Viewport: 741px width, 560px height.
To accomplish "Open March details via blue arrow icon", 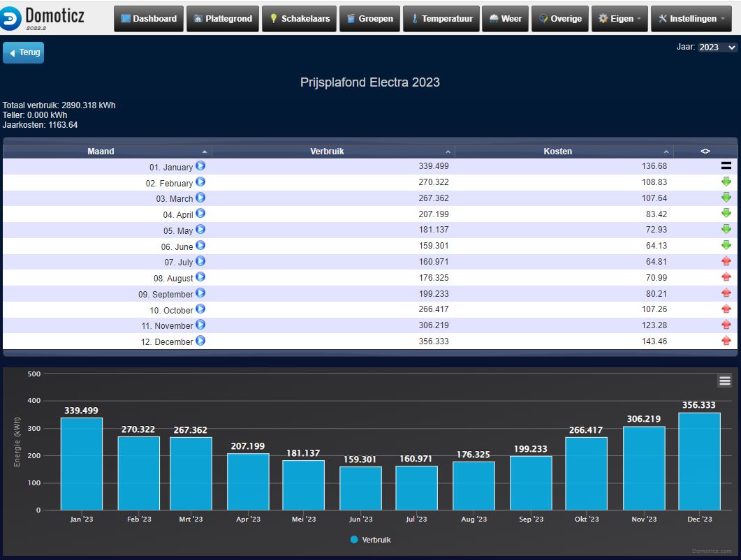I will 200,198.
